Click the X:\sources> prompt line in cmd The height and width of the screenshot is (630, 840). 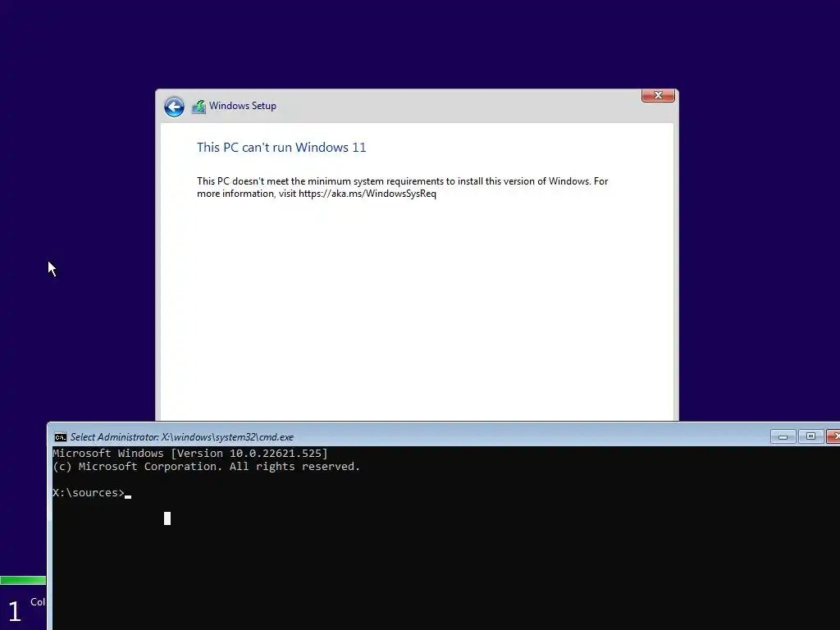(92, 493)
